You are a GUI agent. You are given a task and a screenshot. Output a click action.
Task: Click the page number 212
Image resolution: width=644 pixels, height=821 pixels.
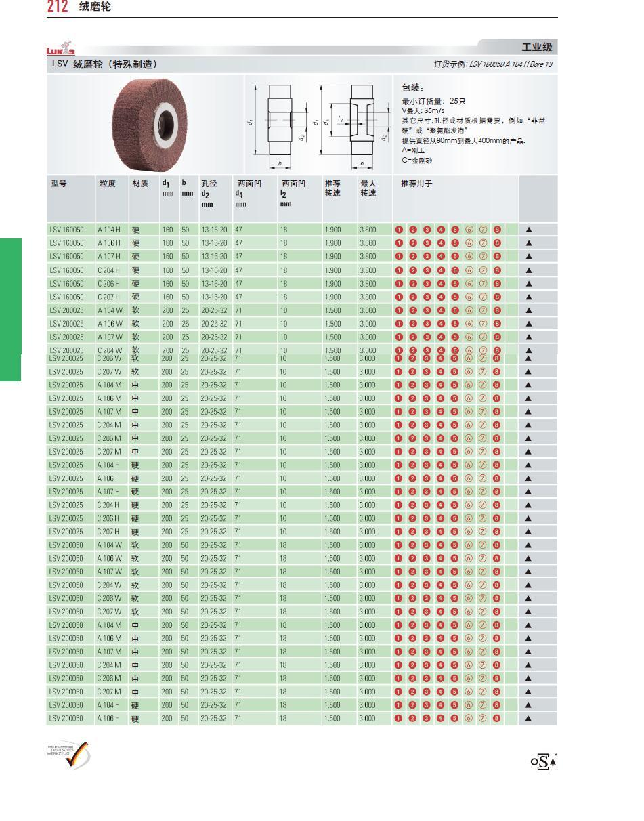coord(58,7)
